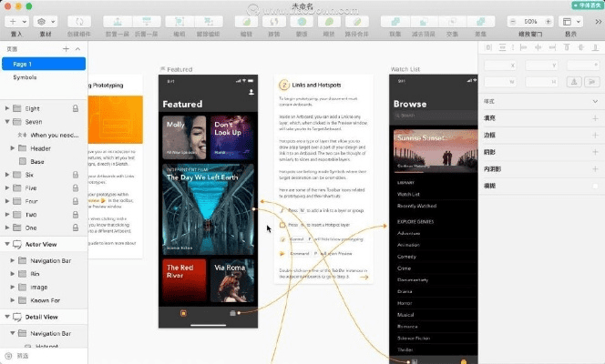The image size is (605, 364).
Task: Toggle the lock on the Six layer
Action: pyautogui.click(x=75, y=174)
